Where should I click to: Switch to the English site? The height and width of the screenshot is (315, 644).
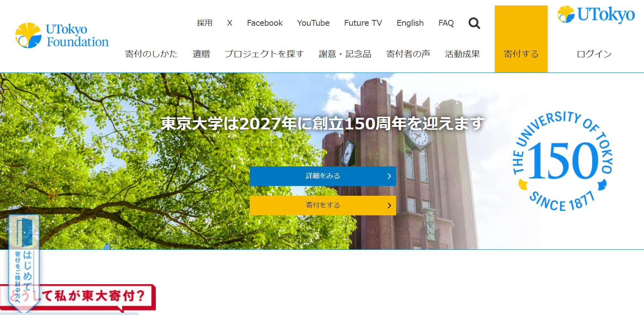click(x=410, y=23)
